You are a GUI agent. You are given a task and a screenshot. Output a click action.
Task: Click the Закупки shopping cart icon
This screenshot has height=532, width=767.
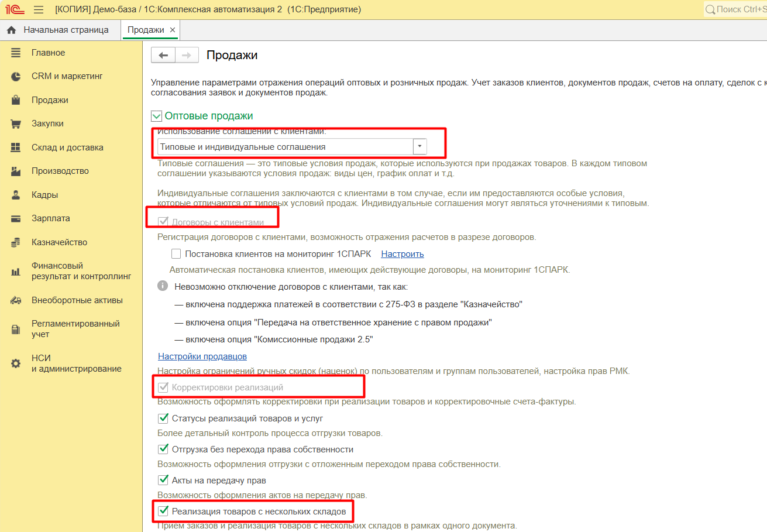click(16, 124)
